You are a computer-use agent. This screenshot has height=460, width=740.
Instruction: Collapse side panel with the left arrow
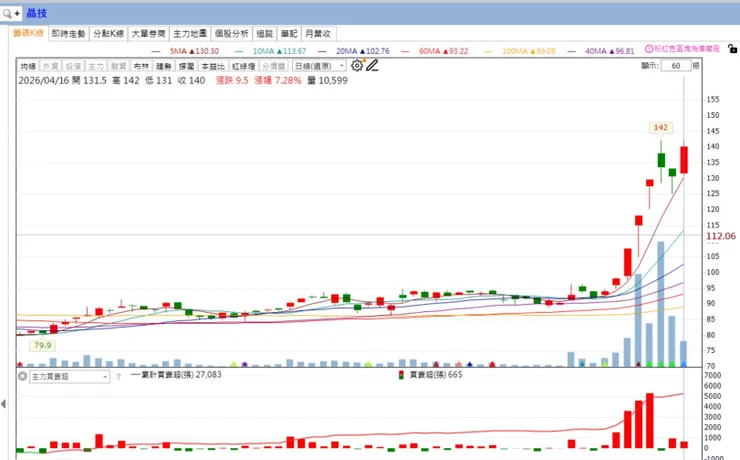[4, 403]
